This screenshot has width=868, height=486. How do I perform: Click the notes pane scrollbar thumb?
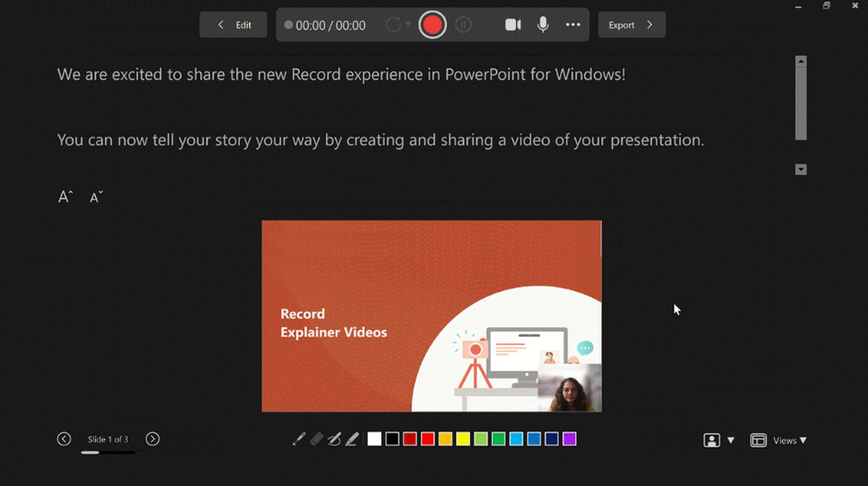pos(800,103)
